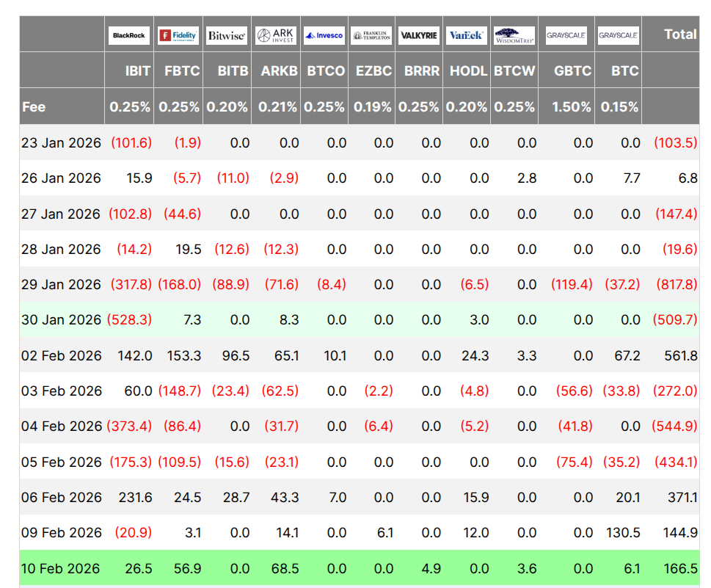
Task: Select the highlighted 10 Feb 2026 row date
Action: coord(61,569)
